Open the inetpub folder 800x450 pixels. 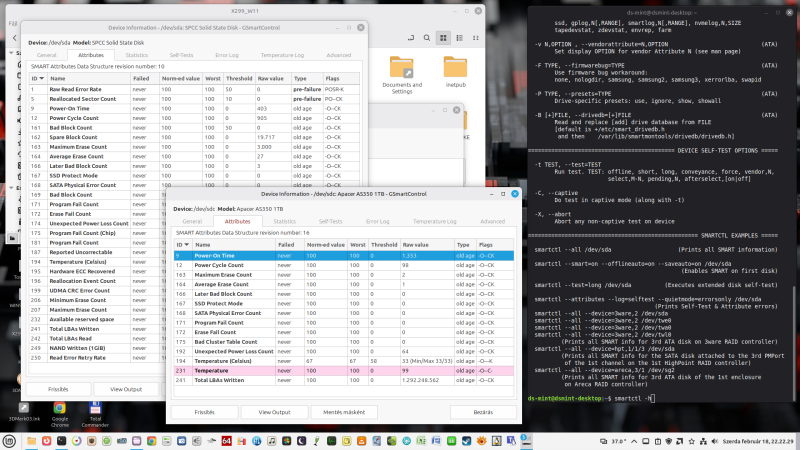click(x=455, y=72)
